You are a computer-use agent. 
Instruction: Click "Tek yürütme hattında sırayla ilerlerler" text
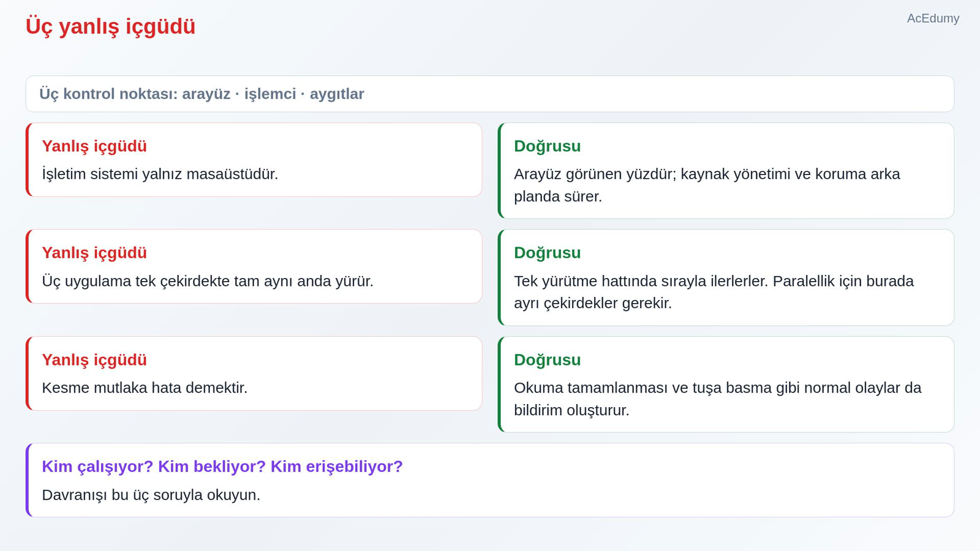click(x=714, y=292)
